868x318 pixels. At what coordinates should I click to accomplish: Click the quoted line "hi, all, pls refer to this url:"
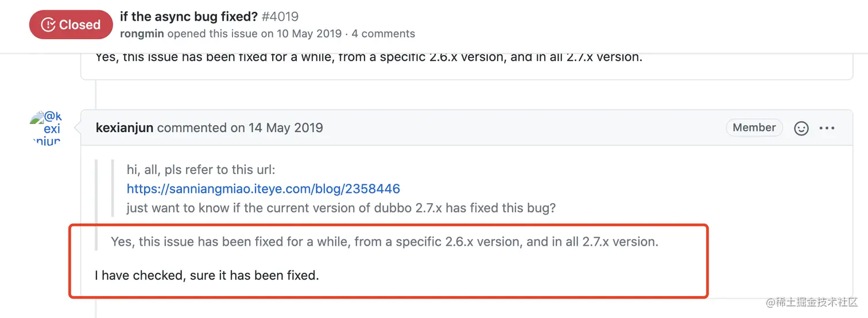(x=201, y=170)
